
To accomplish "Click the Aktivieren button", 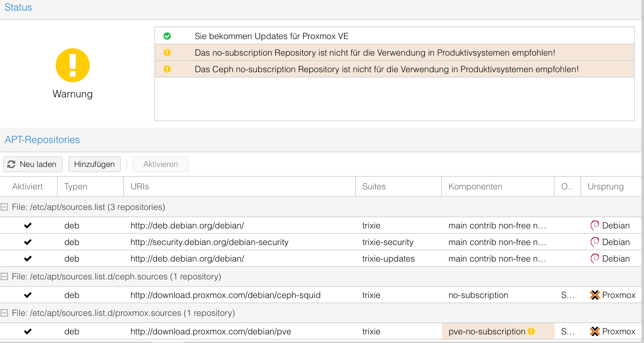I will click(x=161, y=164).
